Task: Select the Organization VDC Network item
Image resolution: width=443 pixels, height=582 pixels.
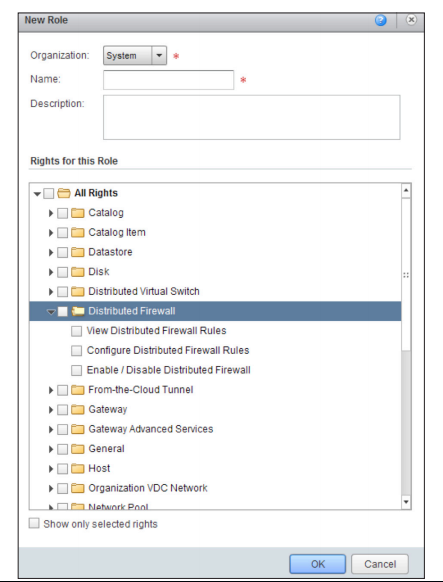Action: coord(148,488)
